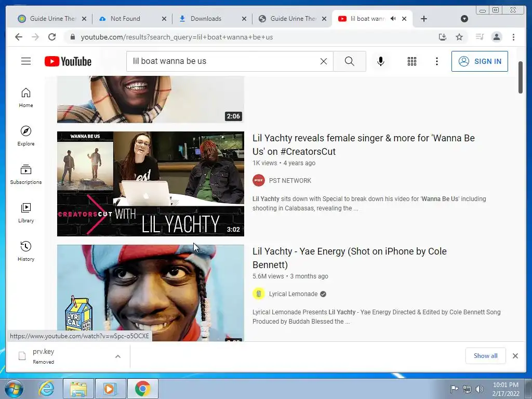Viewport: 532px width, 399px height.
Task: View site information via the lock icon
Action: (x=72, y=37)
